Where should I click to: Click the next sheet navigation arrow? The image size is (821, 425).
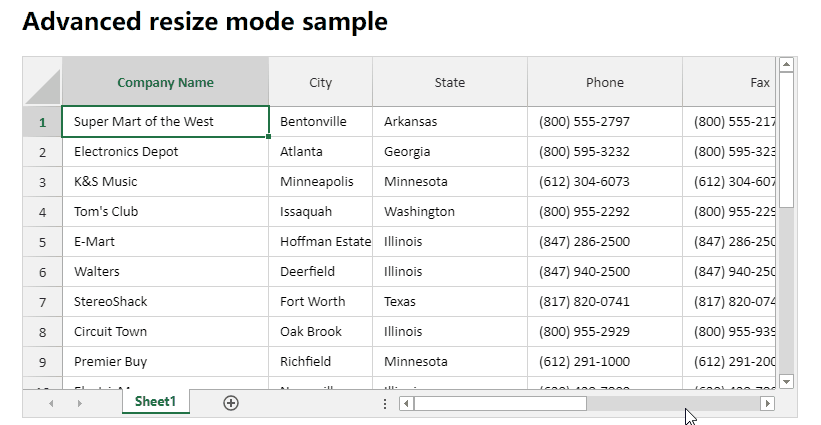click(80, 403)
